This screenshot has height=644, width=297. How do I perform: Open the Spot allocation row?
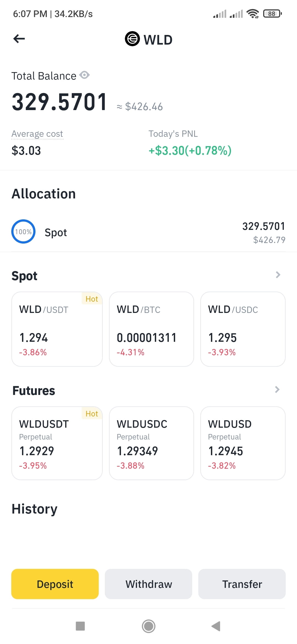click(x=148, y=232)
